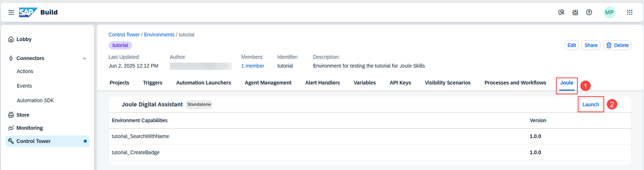
Task: Open the product switcher grid icon
Action: [x=630, y=13]
